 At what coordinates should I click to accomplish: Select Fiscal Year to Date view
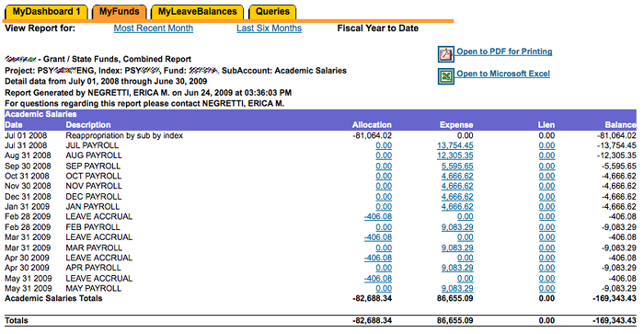pos(378,29)
